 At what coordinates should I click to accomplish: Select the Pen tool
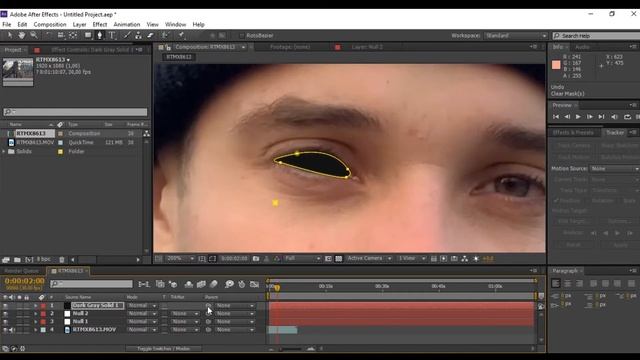click(99, 36)
